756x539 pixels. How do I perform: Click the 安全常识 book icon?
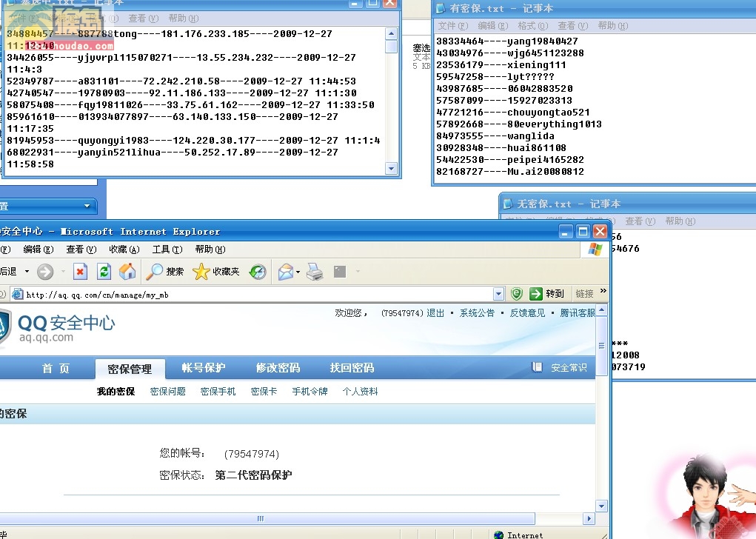[537, 367]
